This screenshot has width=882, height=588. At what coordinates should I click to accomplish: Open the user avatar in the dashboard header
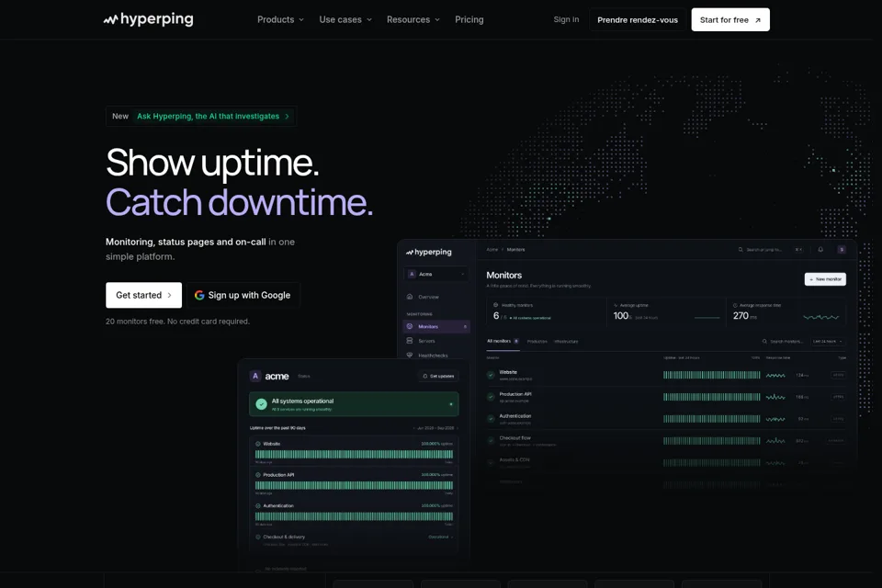[842, 249]
